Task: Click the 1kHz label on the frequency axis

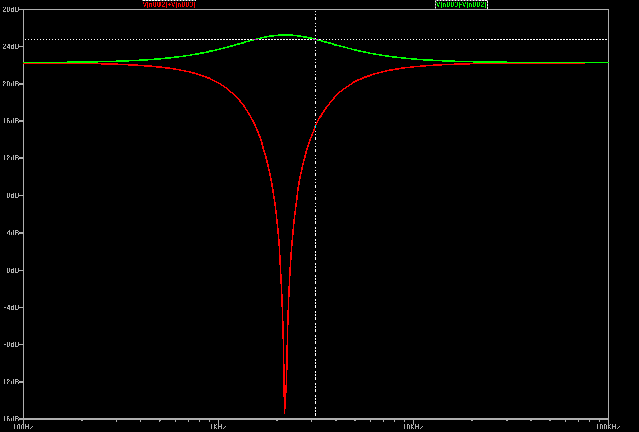Action: tap(217, 425)
